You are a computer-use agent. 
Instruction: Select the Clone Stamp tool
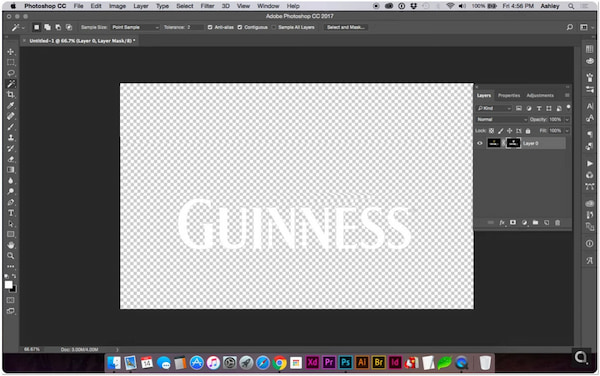tap(11, 137)
